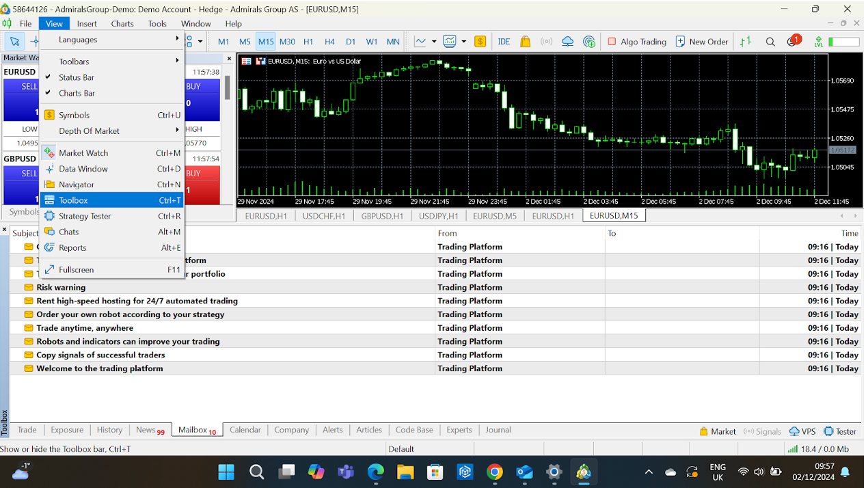Open 'Copy signals of successful traders' message
The height and width of the screenshot is (488, 868).
coord(100,355)
